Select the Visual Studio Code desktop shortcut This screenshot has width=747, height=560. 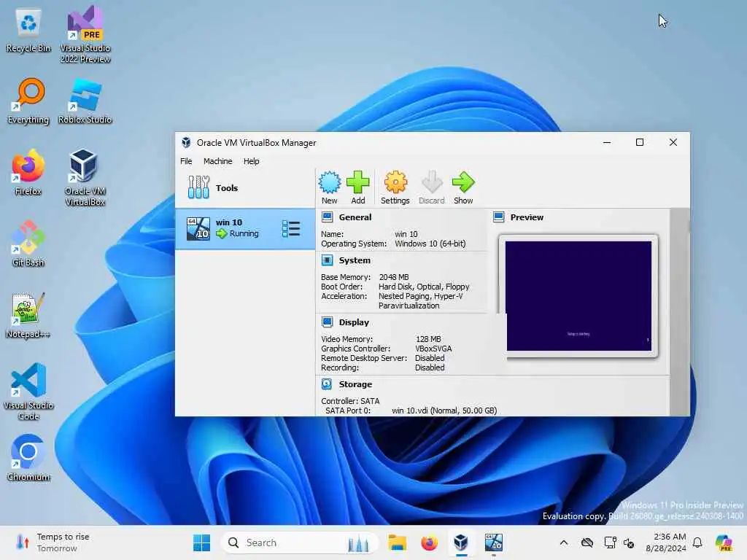28,392
